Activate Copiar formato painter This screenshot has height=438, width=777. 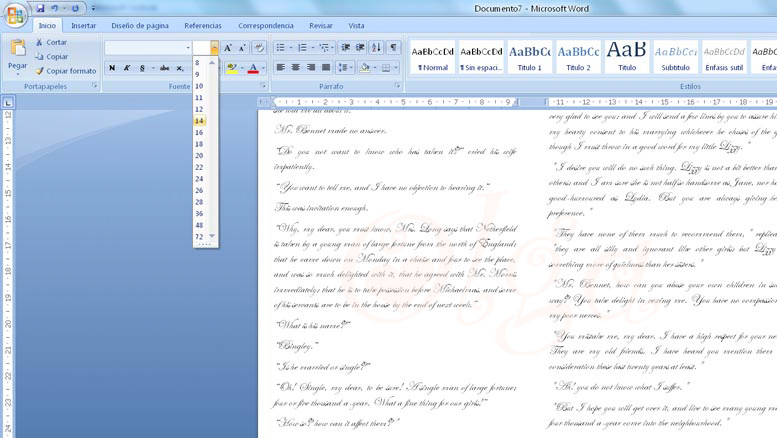point(66,71)
